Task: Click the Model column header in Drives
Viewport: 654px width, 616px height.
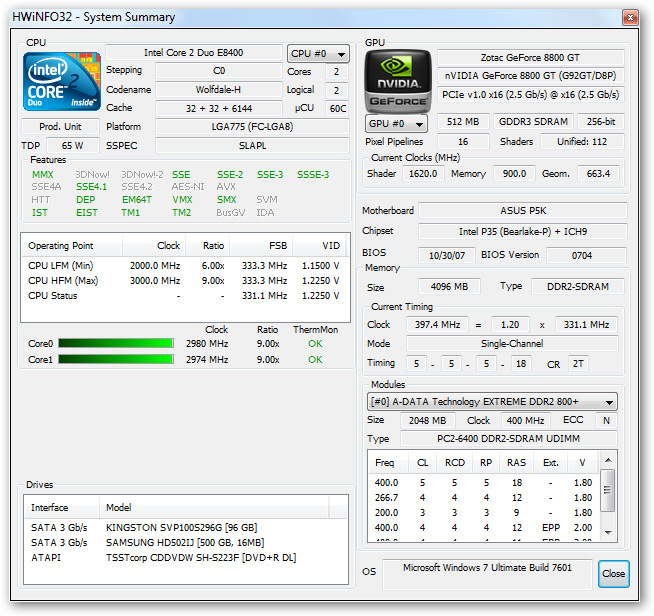Action: point(214,508)
